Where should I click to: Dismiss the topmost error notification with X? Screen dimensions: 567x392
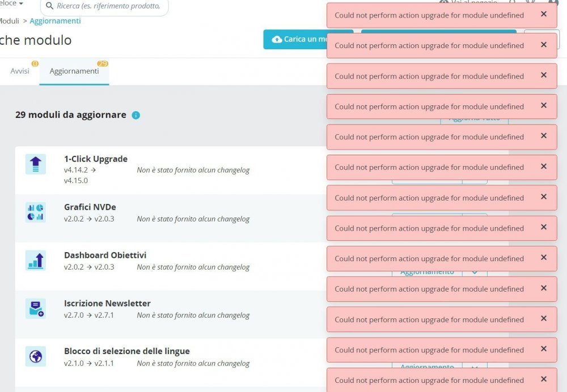pyautogui.click(x=544, y=14)
